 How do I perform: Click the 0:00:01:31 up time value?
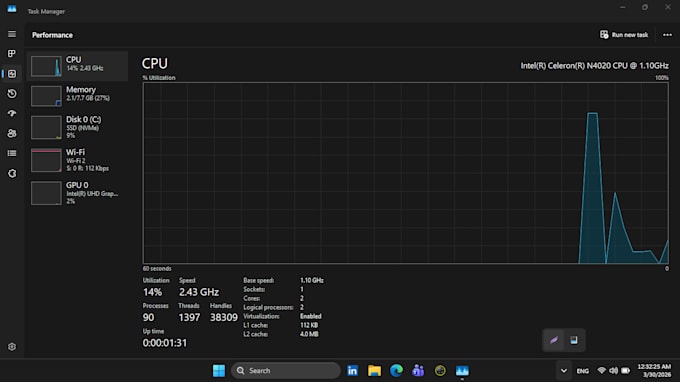tap(165, 343)
